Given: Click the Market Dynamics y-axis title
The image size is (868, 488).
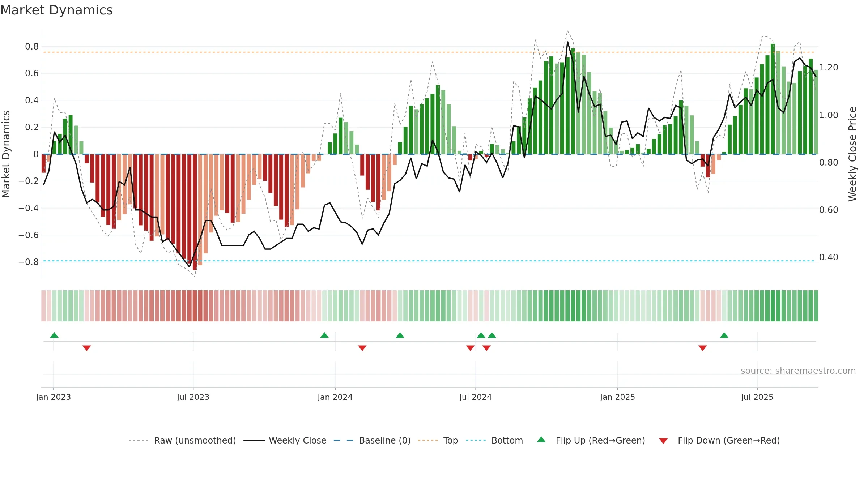Looking at the screenshot, I should pyautogui.click(x=6, y=154).
